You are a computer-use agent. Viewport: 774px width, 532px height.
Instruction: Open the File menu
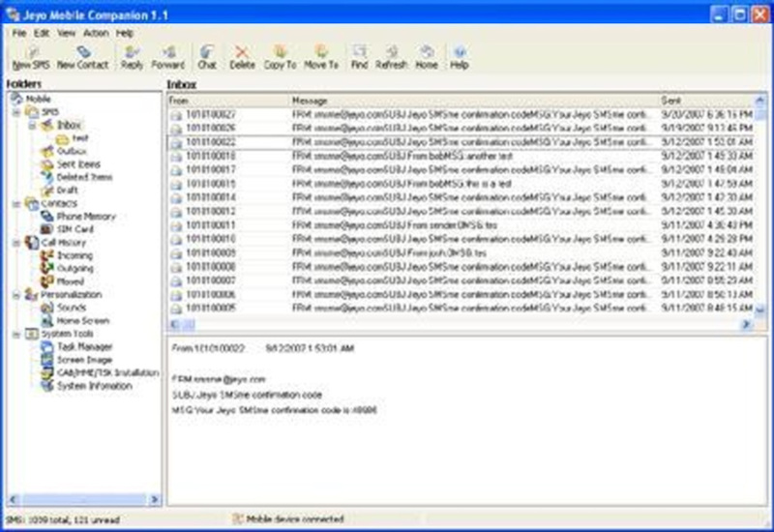pos(19,33)
